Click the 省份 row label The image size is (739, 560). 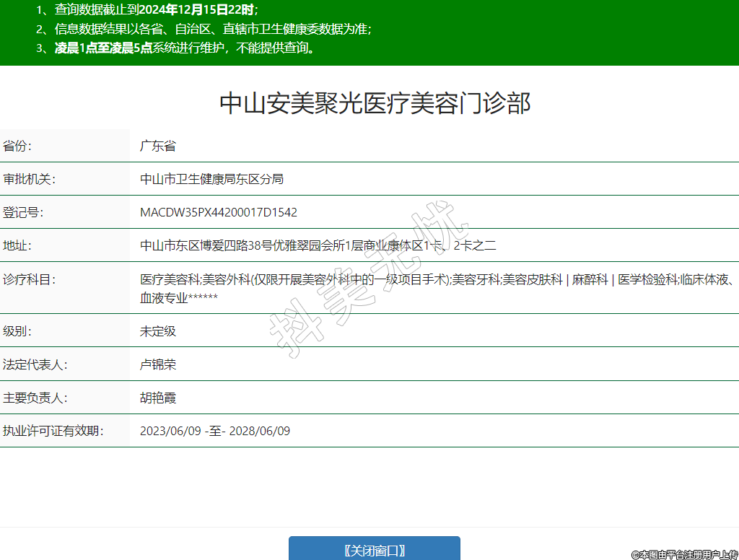point(17,146)
